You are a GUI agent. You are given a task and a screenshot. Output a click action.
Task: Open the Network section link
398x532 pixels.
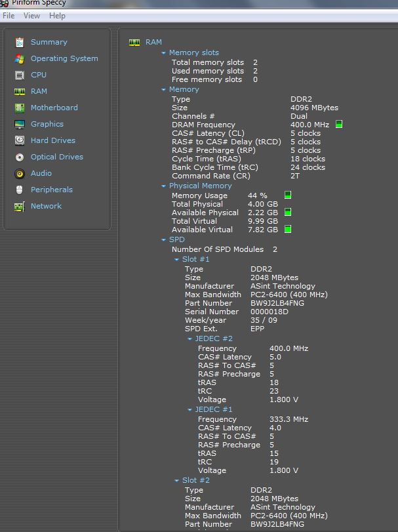point(46,206)
